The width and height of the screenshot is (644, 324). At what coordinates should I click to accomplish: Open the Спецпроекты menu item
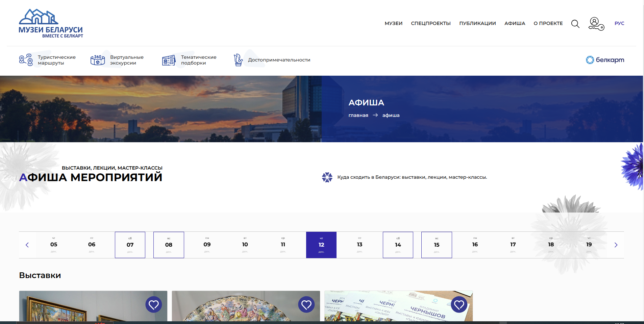tap(431, 23)
